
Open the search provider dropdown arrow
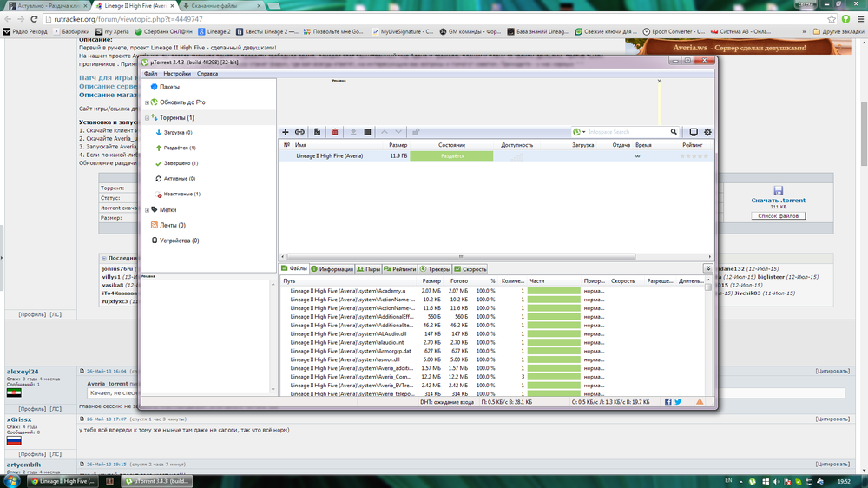click(x=584, y=132)
